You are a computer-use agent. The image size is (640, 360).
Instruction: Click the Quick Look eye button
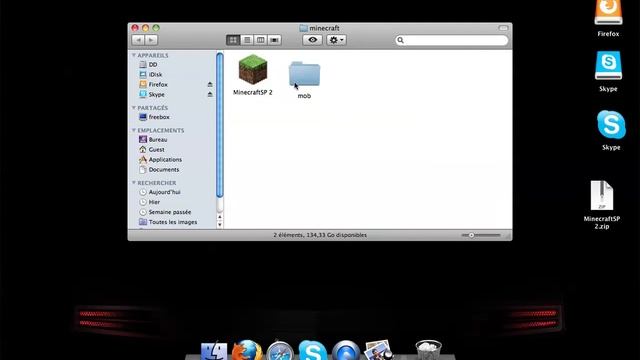(x=313, y=40)
